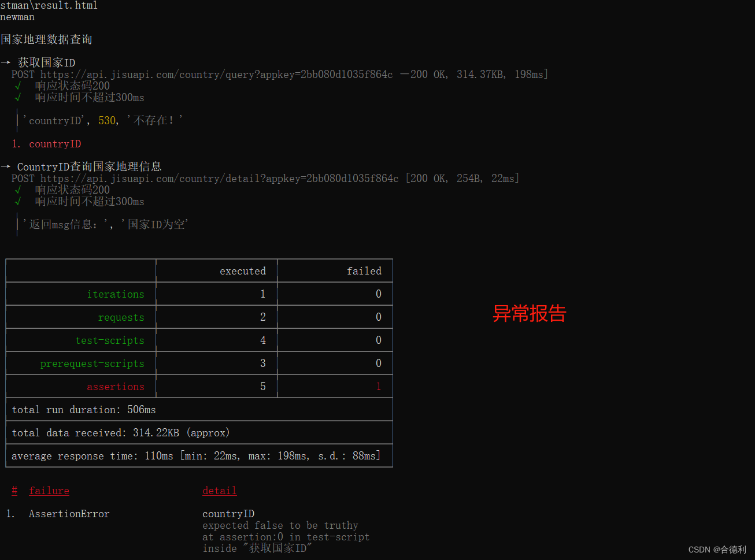Viewport: 755px width, 560px height.
Task: Click the 'total run duration: 506ms' row
Action: click(x=199, y=410)
